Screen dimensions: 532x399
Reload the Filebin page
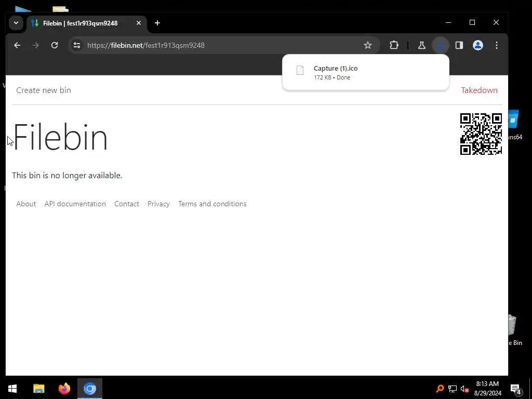54,45
